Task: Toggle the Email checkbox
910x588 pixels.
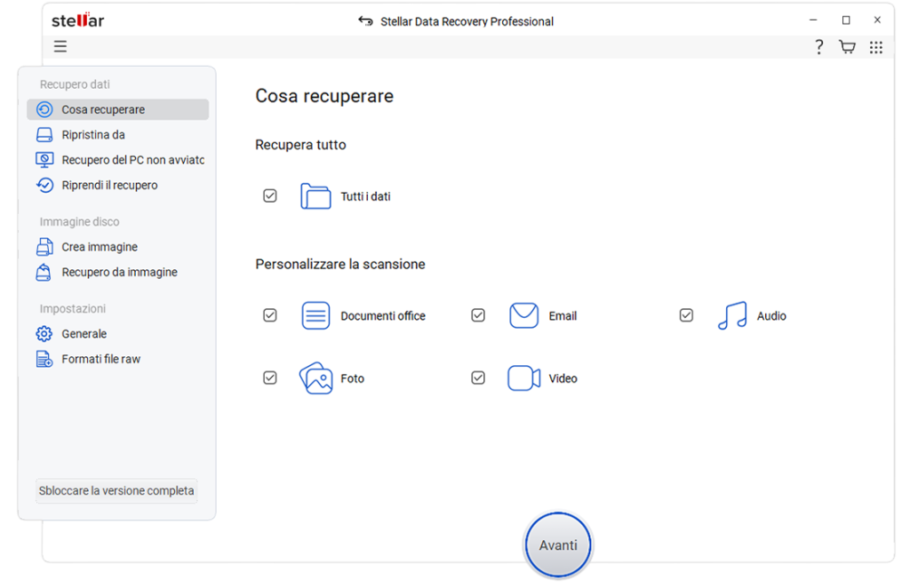Action: [x=478, y=315]
